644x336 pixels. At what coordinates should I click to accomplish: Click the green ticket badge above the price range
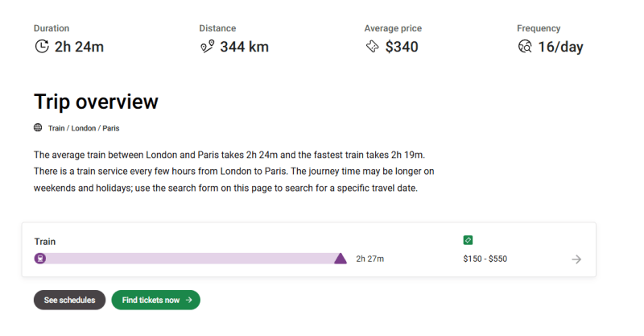469,240
